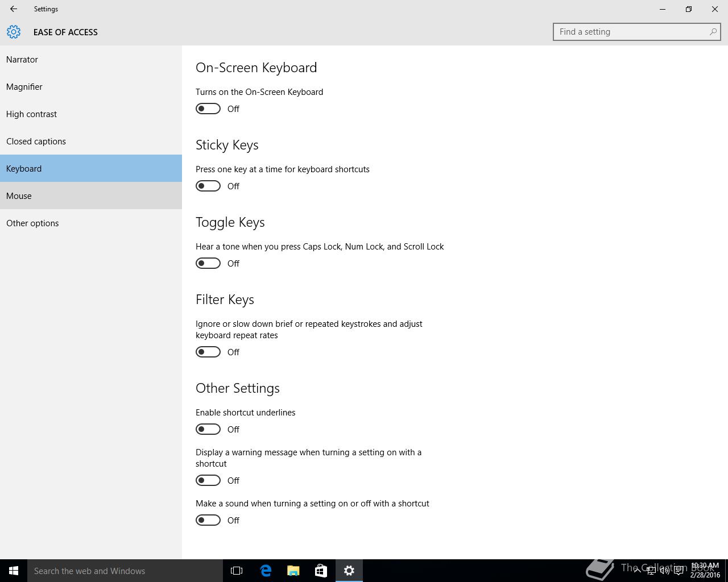
Task: Toggle the display warning message setting
Action: (x=208, y=480)
